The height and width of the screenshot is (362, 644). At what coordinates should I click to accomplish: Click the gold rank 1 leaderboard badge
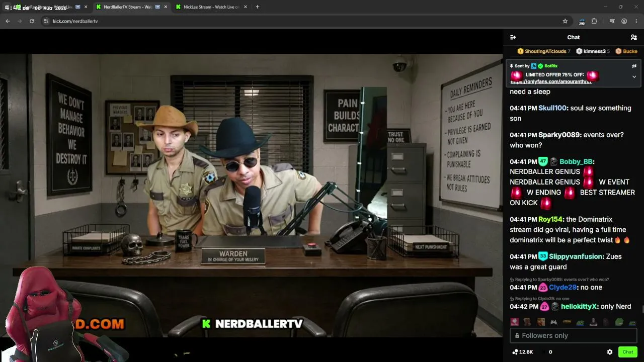click(x=520, y=51)
